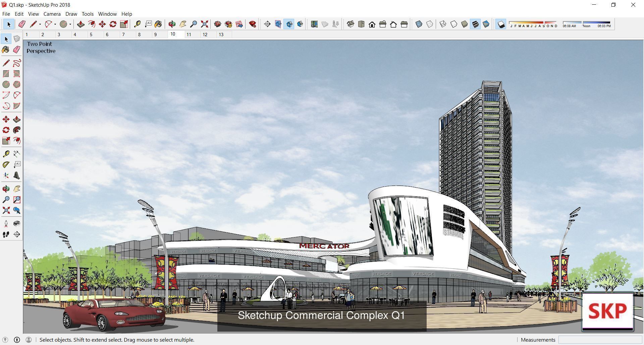Enable Monochrome face style
Viewport: 644px width, 345px height.
(486, 24)
